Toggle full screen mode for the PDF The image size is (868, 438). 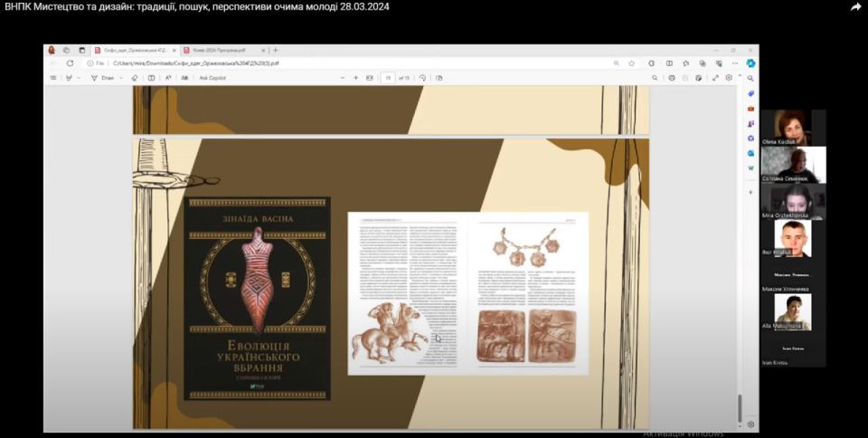coord(715,78)
